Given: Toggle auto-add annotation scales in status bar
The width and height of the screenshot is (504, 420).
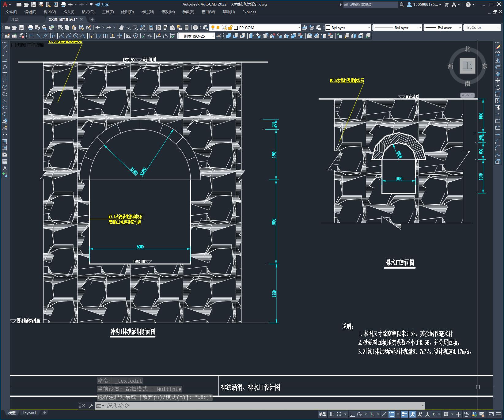Looking at the screenshot, I should tap(420, 414).
